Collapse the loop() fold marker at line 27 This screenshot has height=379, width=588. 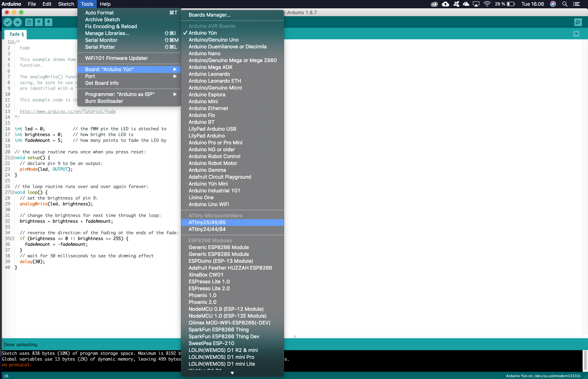point(12,192)
